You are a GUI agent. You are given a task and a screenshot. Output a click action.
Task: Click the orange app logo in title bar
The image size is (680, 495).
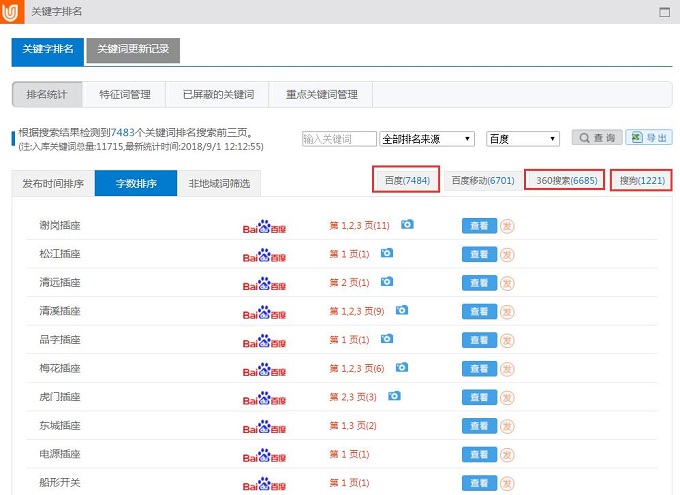tap(12, 12)
